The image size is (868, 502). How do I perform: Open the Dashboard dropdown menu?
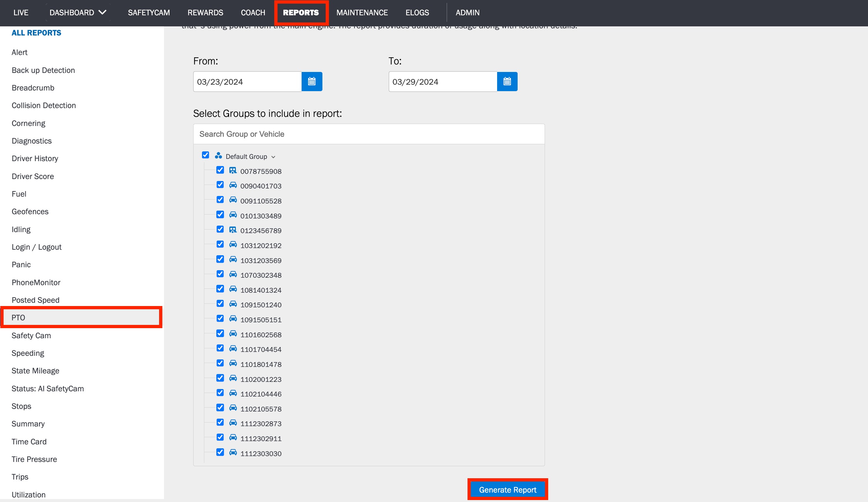(78, 13)
